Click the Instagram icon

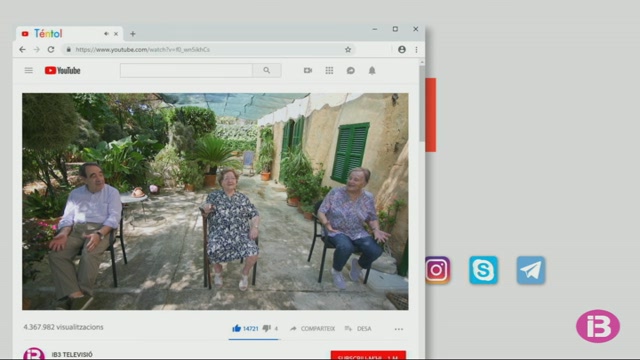[x=438, y=270]
